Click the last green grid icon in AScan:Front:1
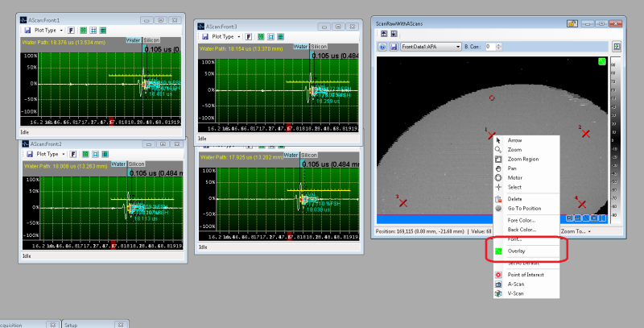Image resolution: width=644 pixels, height=328 pixels. [103, 31]
